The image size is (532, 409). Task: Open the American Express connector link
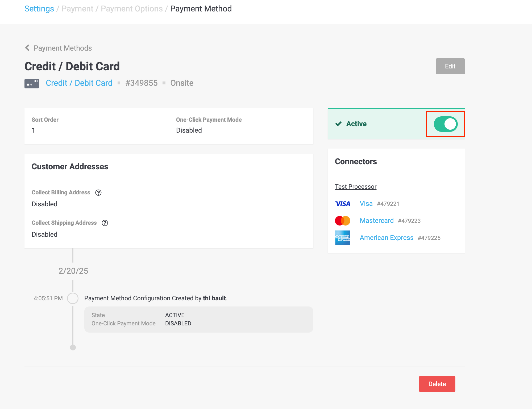[x=386, y=238]
